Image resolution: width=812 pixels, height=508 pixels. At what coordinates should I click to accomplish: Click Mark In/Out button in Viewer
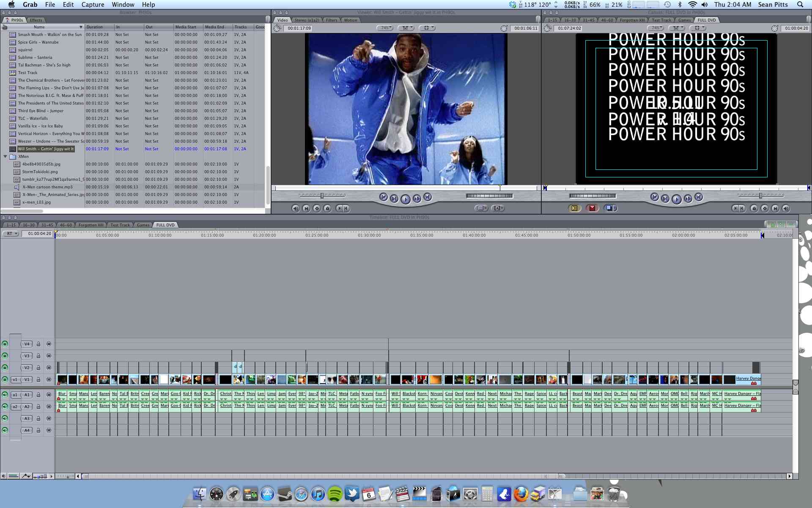point(342,208)
